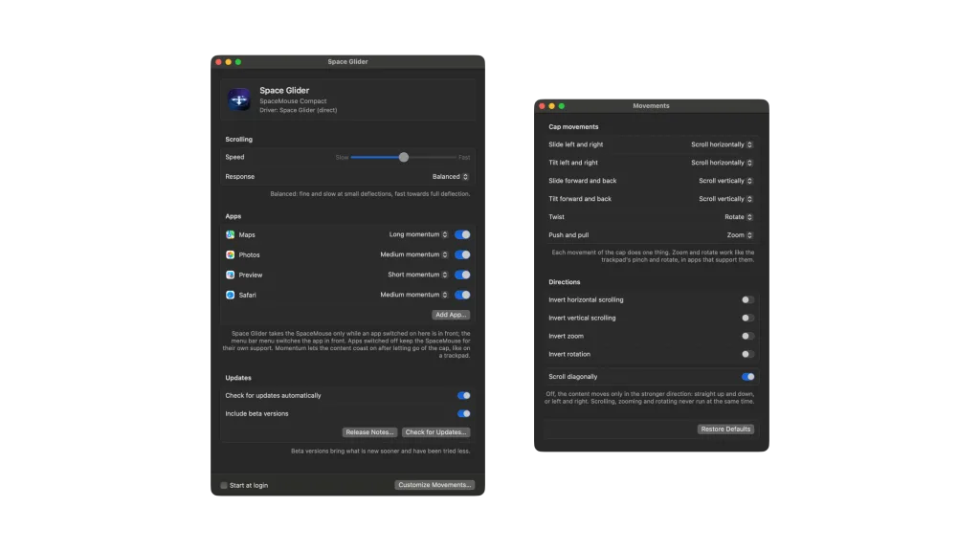The height and width of the screenshot is (551, 980).
Task: Turn on Invert rotation
Action: coord(747,354)
